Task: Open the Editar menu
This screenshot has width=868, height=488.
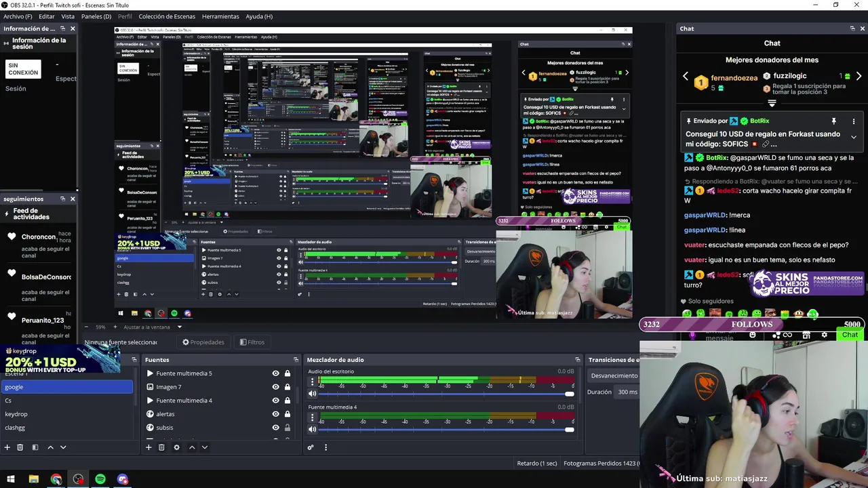Action: 47,16
